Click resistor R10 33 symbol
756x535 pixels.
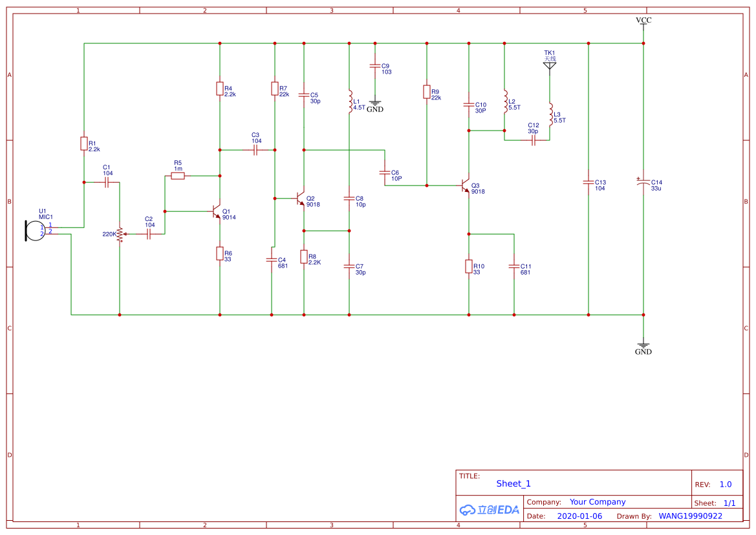(469, 266)
